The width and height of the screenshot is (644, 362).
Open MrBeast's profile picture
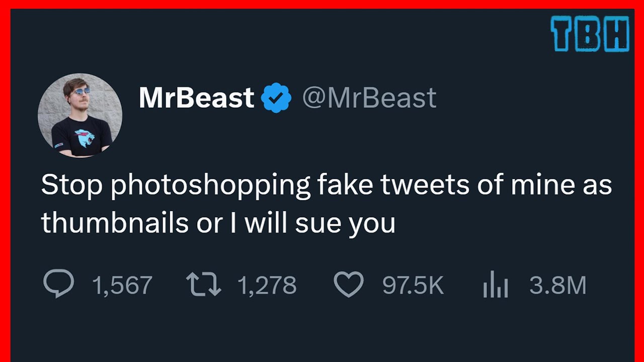pyautogui.click(x=79, y=115)
